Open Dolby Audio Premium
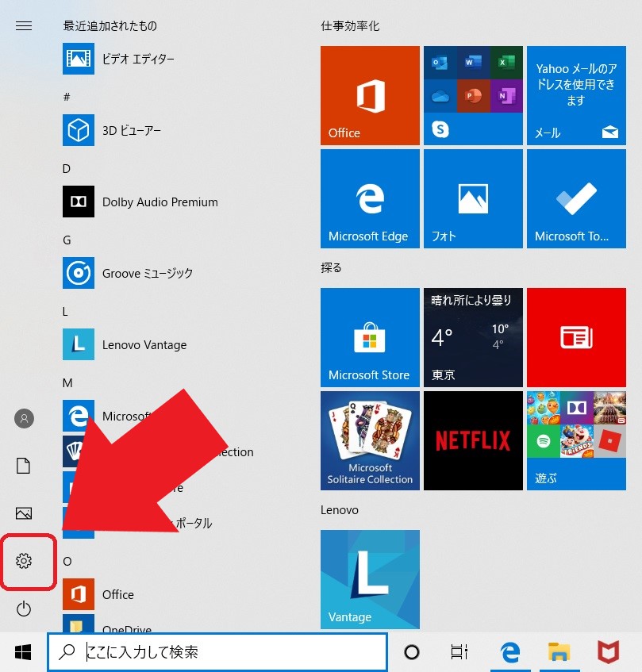 pos(140,202)
